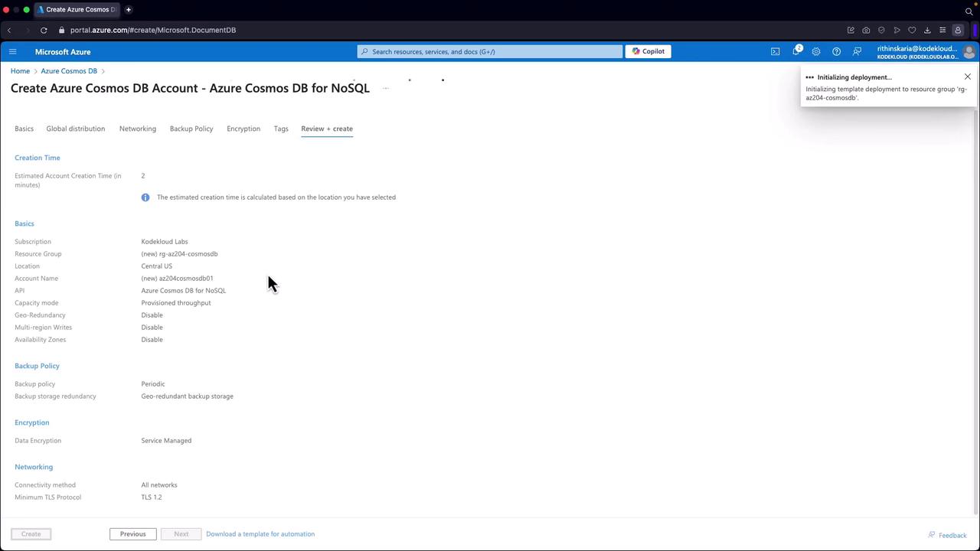Open the notifications bell
Viewport: 980px width, 551px height.
coord(796,51)
